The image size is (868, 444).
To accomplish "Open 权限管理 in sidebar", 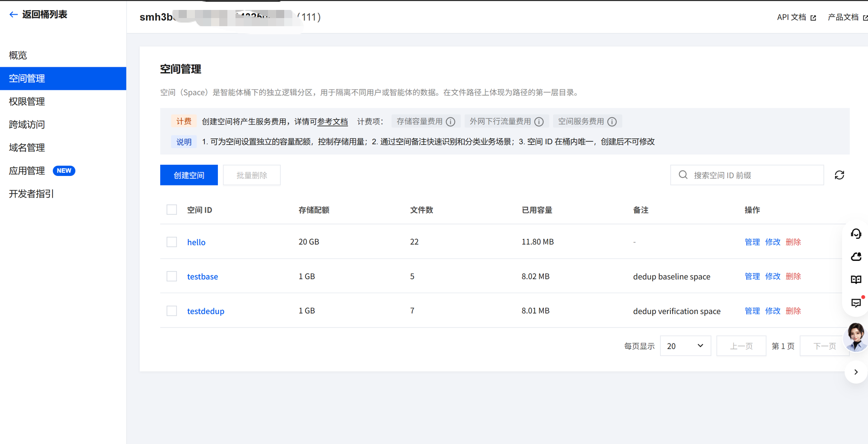I will pos(63,102).
